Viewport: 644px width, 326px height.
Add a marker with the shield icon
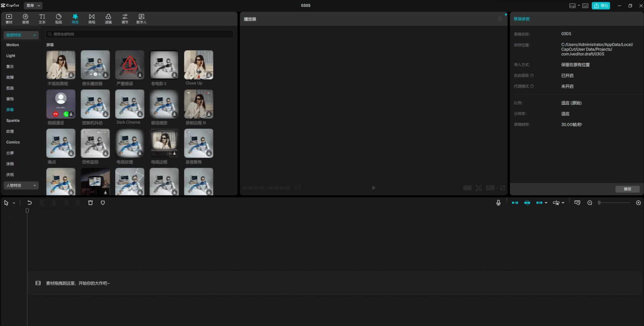(103, 203)
